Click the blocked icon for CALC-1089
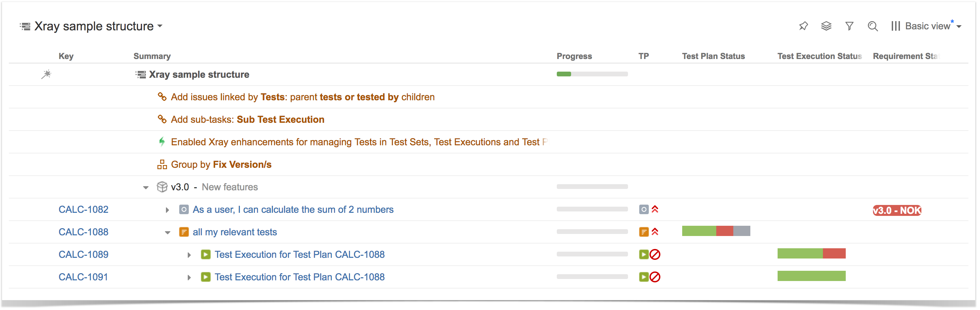This screenshot has width=980, height=310. pos(655,254)
